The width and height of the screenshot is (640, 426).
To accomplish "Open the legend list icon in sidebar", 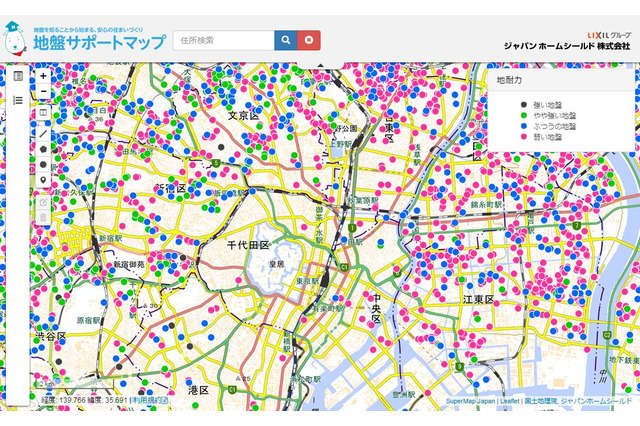I will (18, 100).
